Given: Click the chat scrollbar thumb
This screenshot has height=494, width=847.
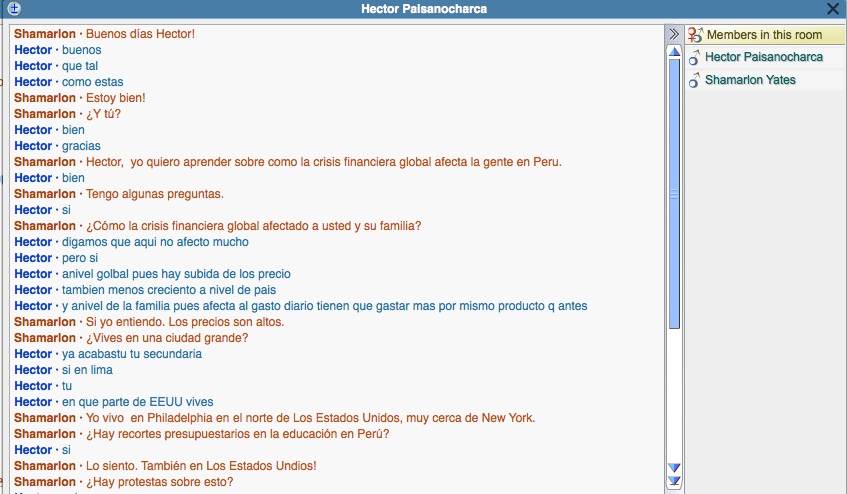Looking at the screenshot, I should [x=674, y=192].
